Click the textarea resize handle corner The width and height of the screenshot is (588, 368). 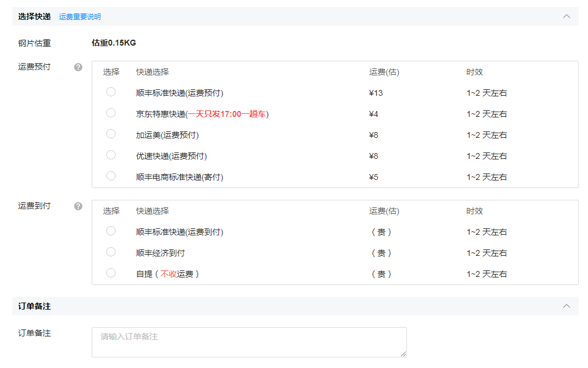[403, 354]
